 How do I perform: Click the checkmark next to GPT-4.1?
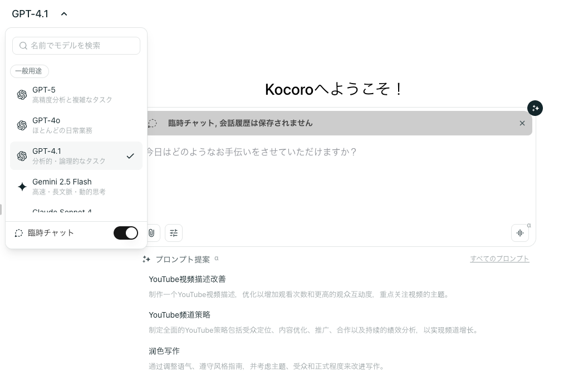(x=130, y=156)
